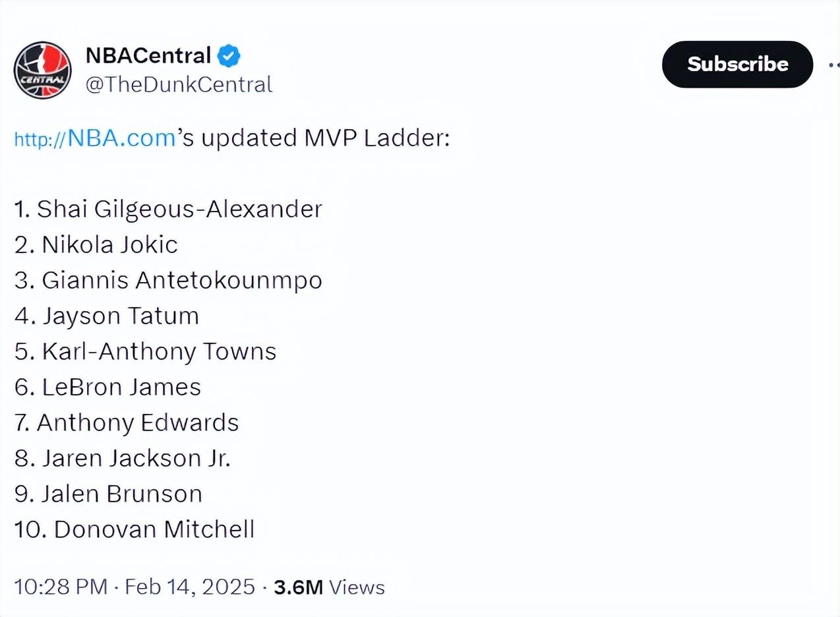Click Giannis Antetokounmpo in the list
The height and width of the screenshot is (617, 840).
(x=168, y=280)
